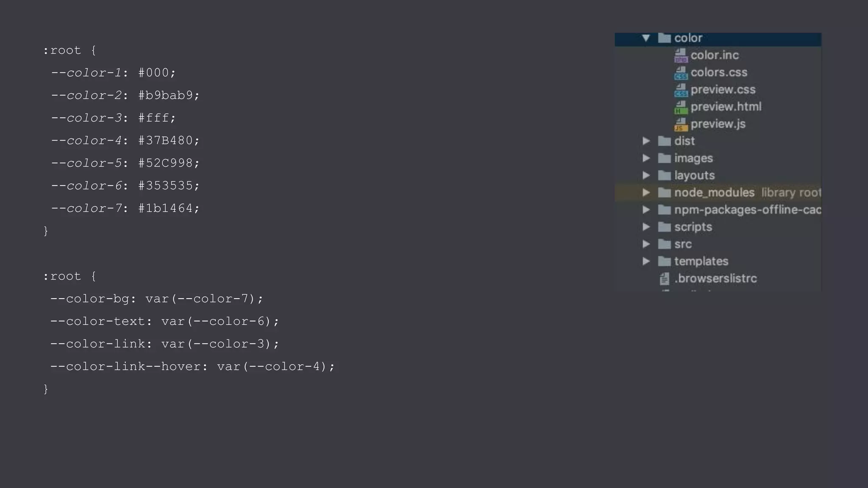Click the '--color-6: #353535;' line

pos(125,186)
